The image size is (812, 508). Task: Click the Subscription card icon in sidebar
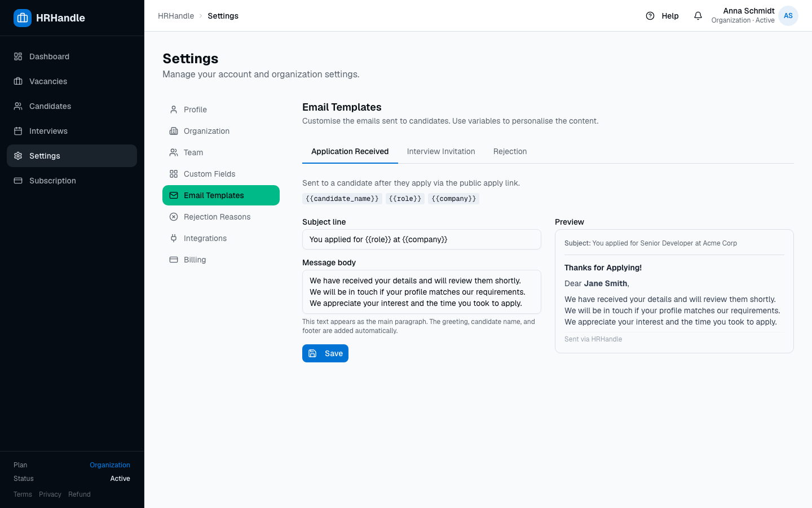pos(18,181)
